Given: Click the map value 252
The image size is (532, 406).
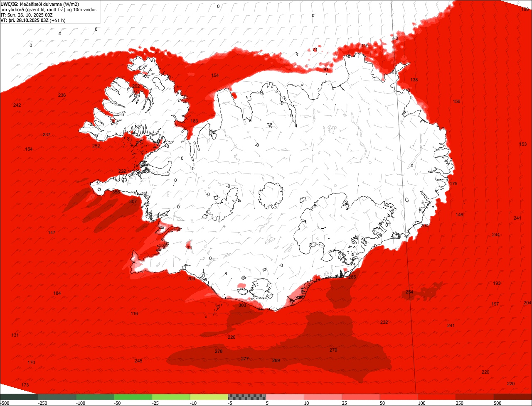Looking at the screenshot, I should click(x=96, y=146).
